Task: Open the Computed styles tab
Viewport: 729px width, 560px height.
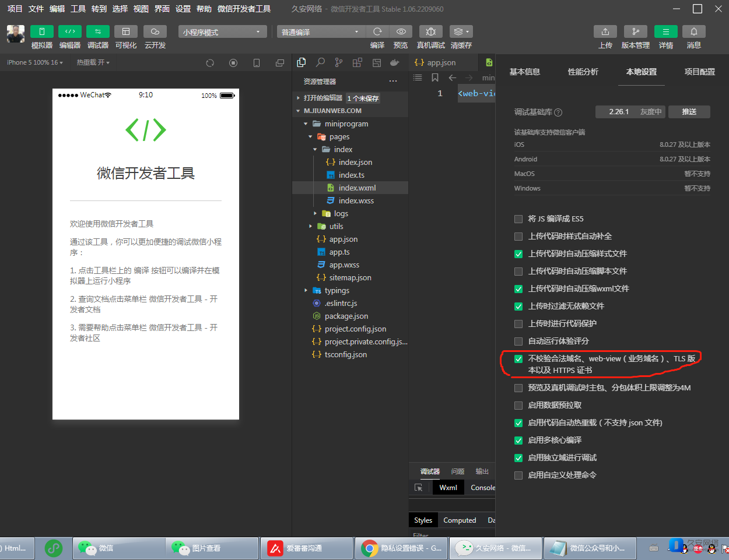Action: pos(460,520)
